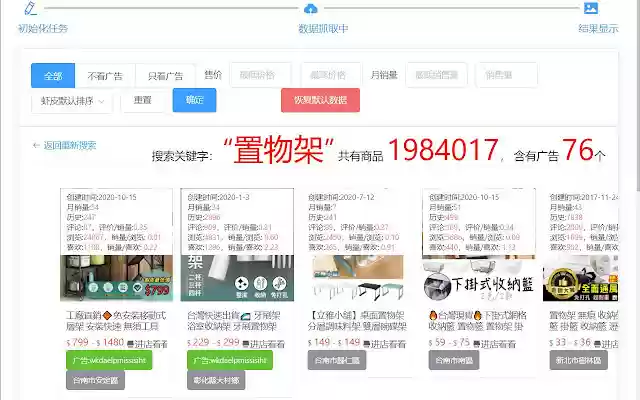
Task: Click the 台南市南區 location badge
Action: point(454,360)
